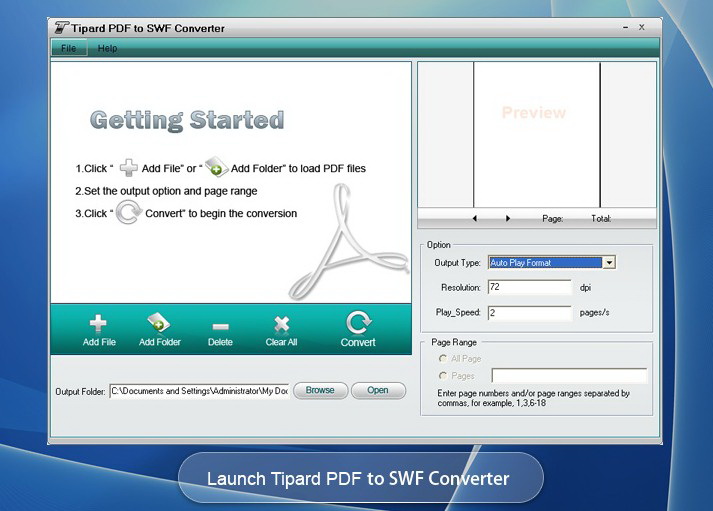Click the 'pages/s' unit text

594,313
